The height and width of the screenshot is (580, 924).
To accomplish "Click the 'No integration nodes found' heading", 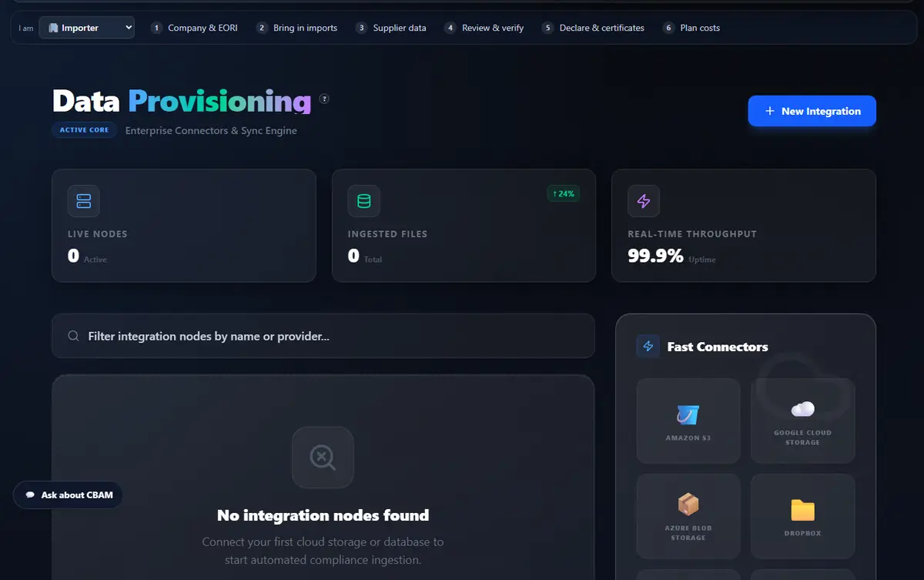I will [x=323, y=515].
